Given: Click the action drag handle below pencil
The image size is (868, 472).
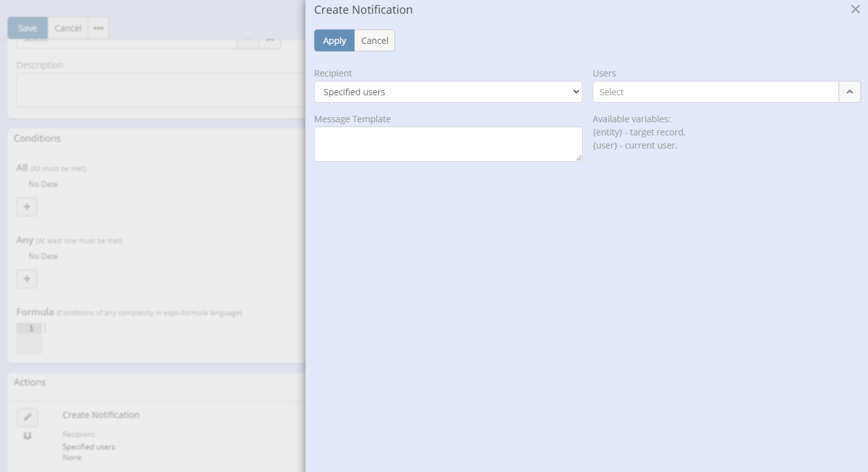Looking at the screenshot, I should coord(28,436).
